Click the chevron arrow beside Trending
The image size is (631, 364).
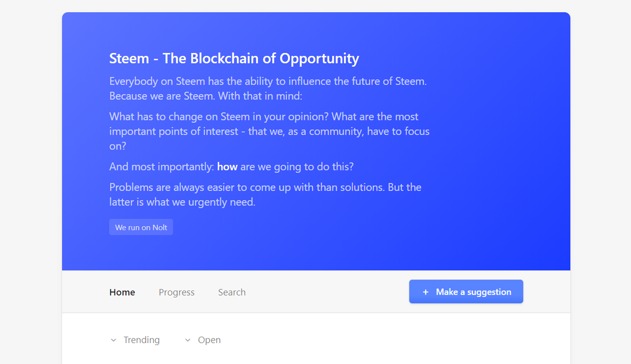click(x=113, y=340)
